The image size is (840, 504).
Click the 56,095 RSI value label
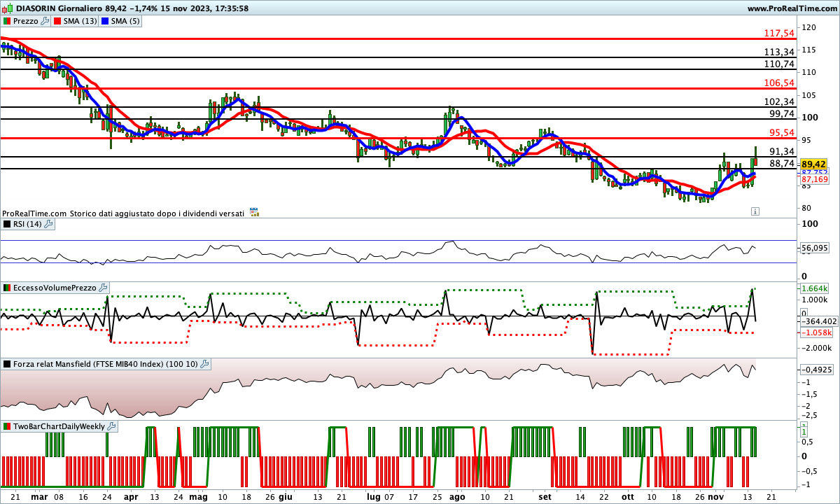(814, 248)
